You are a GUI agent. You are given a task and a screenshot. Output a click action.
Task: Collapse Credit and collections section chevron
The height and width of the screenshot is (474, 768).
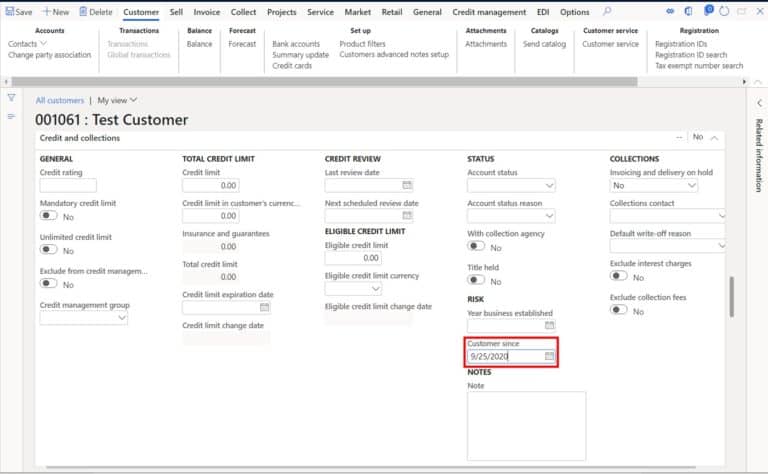[x=715, y=138]
